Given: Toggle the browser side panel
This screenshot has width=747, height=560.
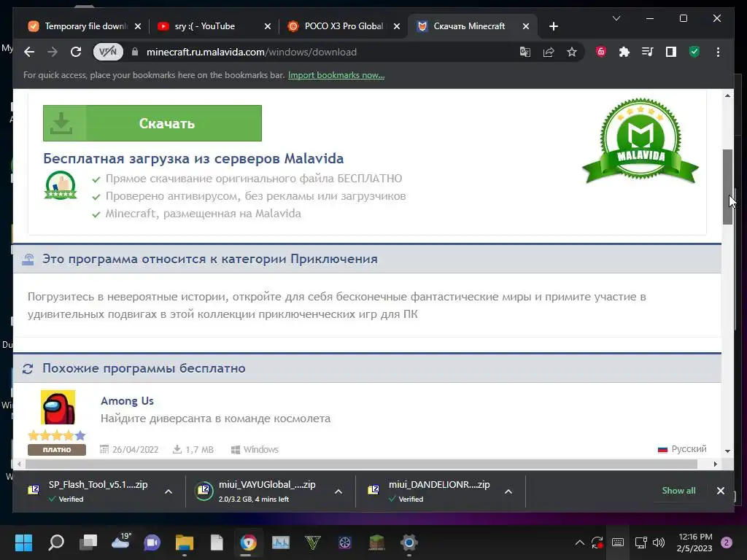Looking at the screenshot, I should point(671,52).
